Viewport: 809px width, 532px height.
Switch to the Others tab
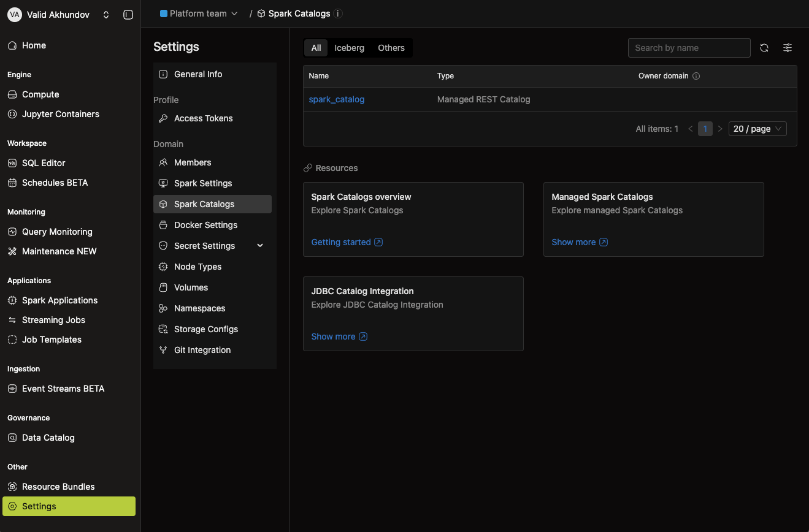391,48
